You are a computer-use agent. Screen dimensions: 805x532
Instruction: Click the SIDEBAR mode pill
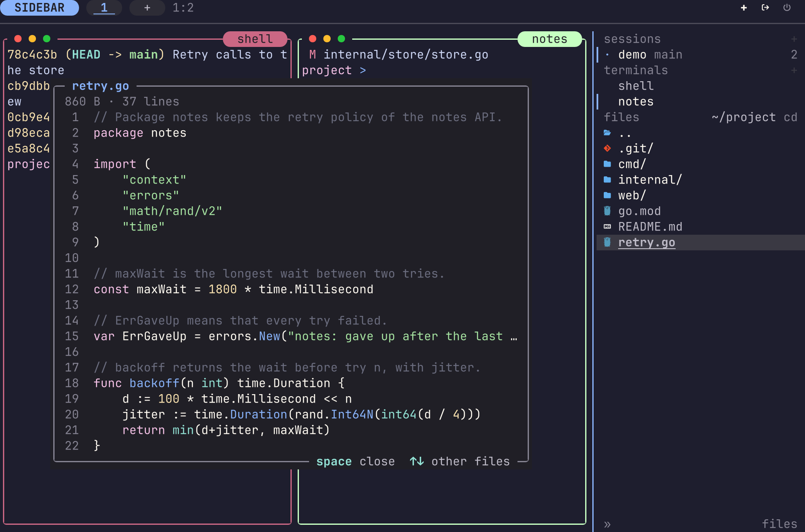[39, 8]
